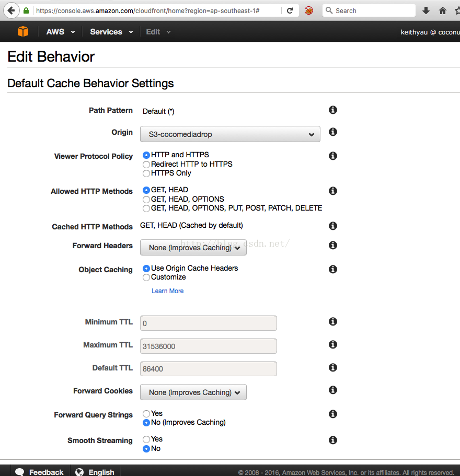Open the Origin S3-cocomediadrop dropdown

coord(230,134)
